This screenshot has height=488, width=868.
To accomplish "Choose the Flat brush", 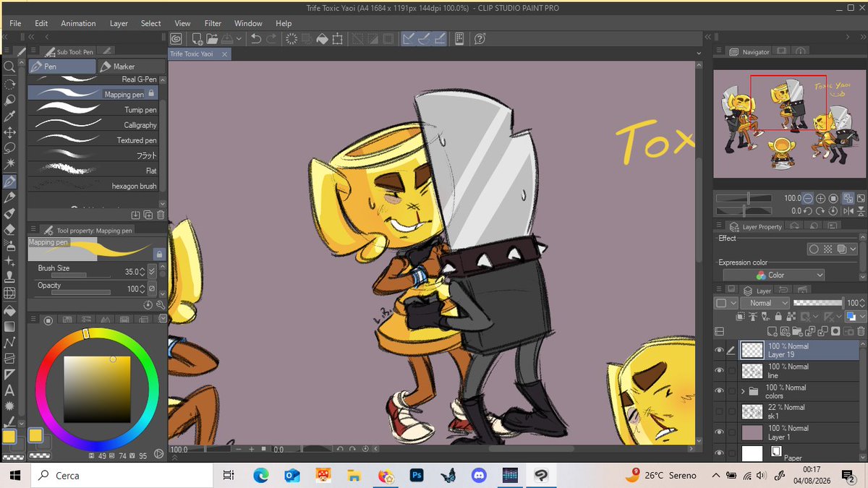I will [93, 171].
